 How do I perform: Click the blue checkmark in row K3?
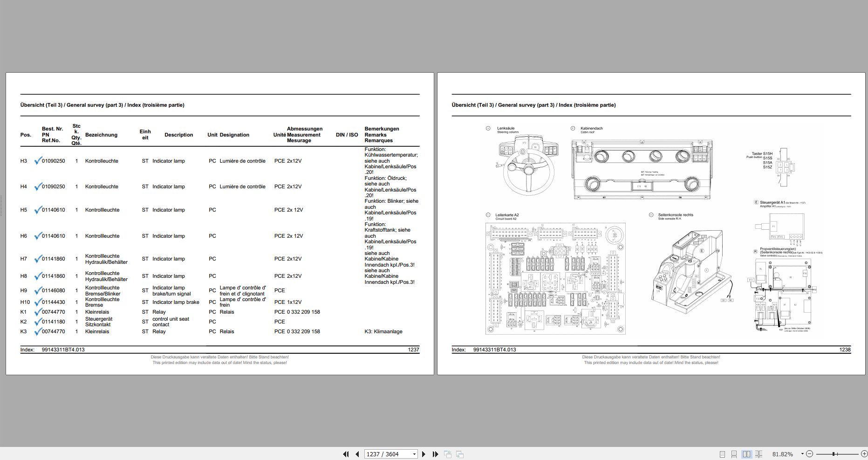click(38, 331)
